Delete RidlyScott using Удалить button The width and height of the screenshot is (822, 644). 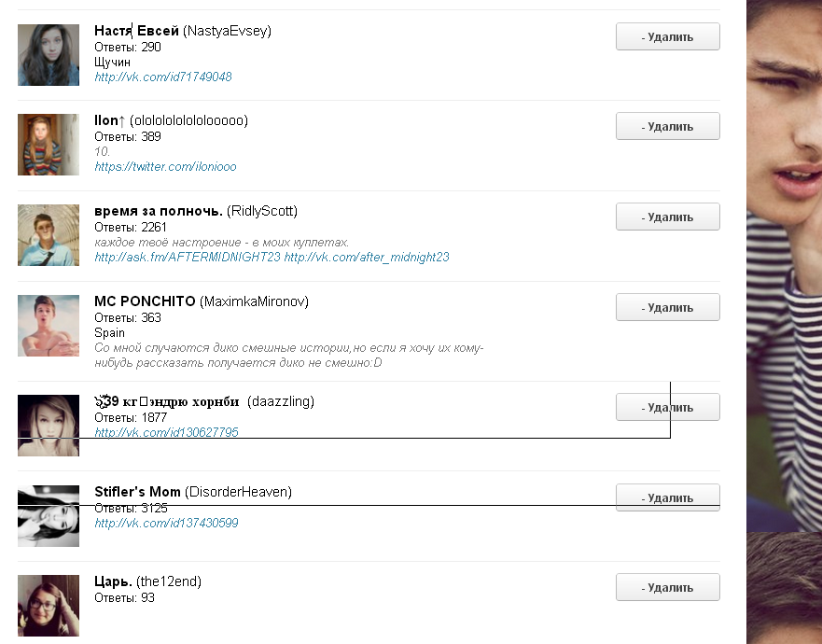[x=667, y=217]
